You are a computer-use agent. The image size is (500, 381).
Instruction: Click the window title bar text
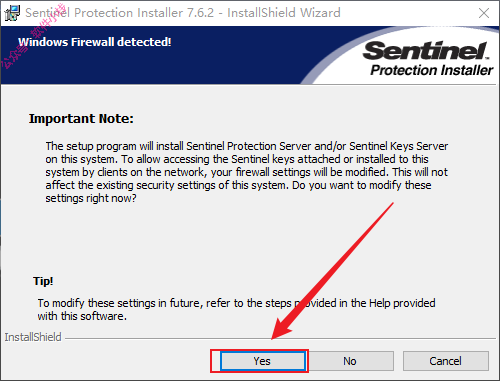click(x=183, y=13)
